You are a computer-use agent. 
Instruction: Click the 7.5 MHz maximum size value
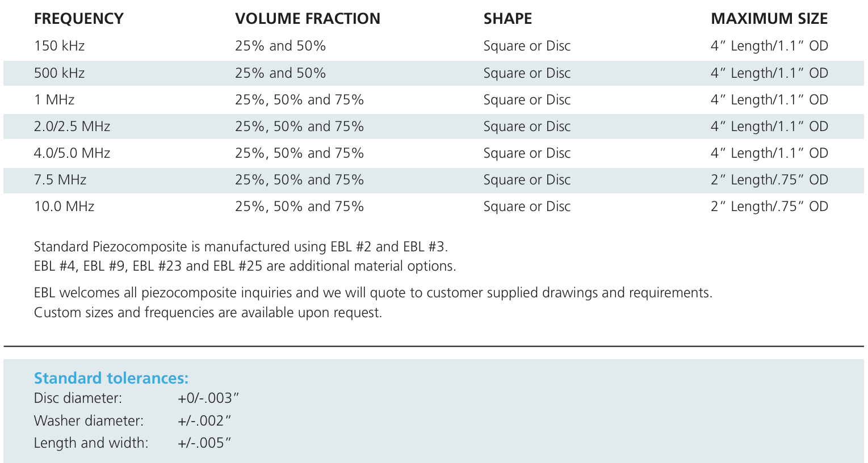tap(769, 180)
